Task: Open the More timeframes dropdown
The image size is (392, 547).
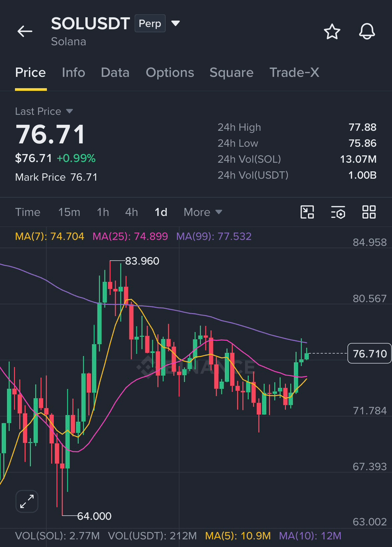Action: (203, 212)
